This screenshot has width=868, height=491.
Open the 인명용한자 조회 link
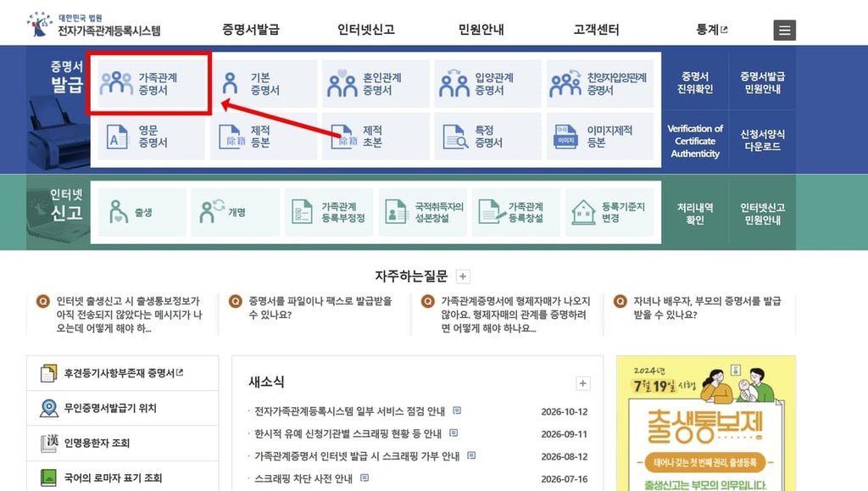coord(123,443)
